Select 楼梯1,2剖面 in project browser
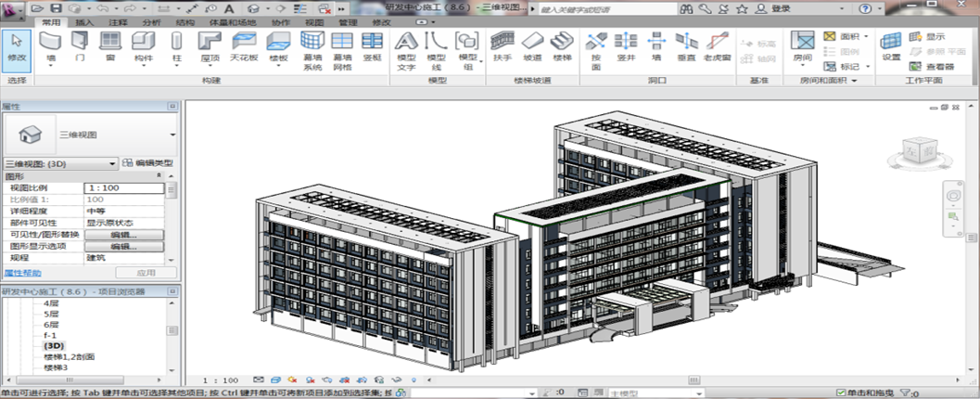980x399 pixels. pos(70,356)
